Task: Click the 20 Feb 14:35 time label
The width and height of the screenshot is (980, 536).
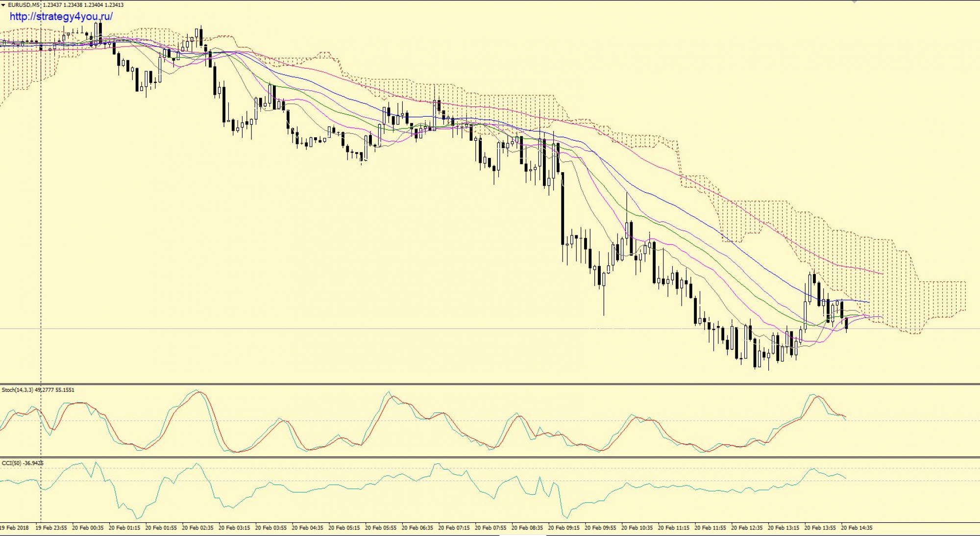Action: tap(857, 528)
